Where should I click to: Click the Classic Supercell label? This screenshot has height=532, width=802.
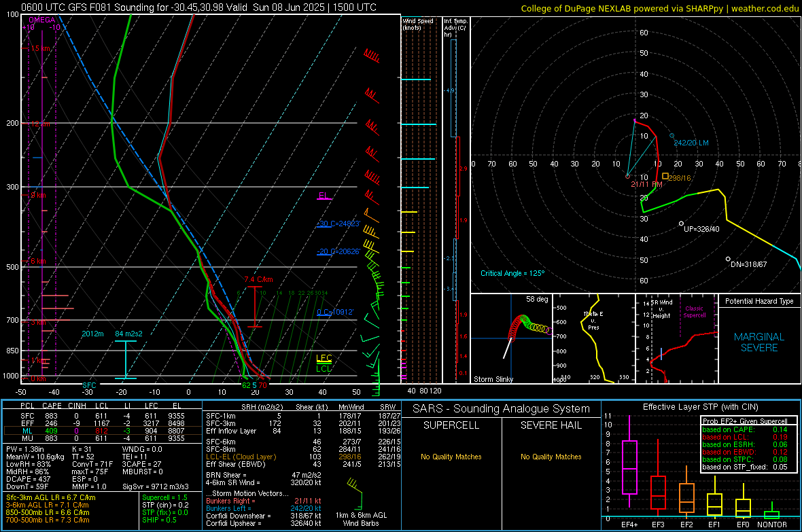[x=694, y=312]
